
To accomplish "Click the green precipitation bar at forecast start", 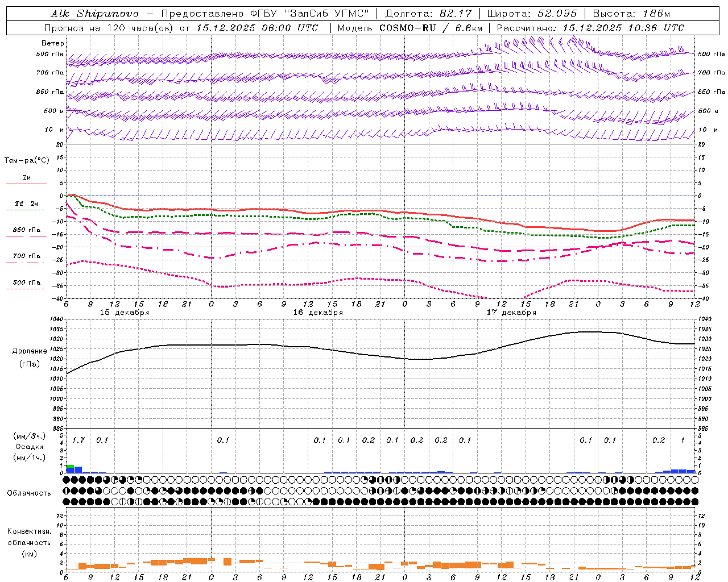I will [70, 466].
